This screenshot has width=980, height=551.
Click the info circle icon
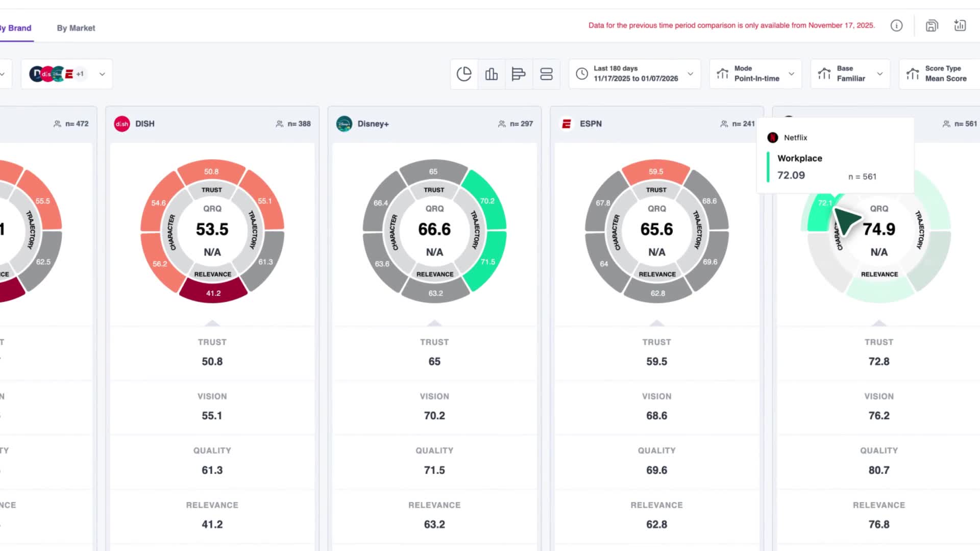pos(896,26)
